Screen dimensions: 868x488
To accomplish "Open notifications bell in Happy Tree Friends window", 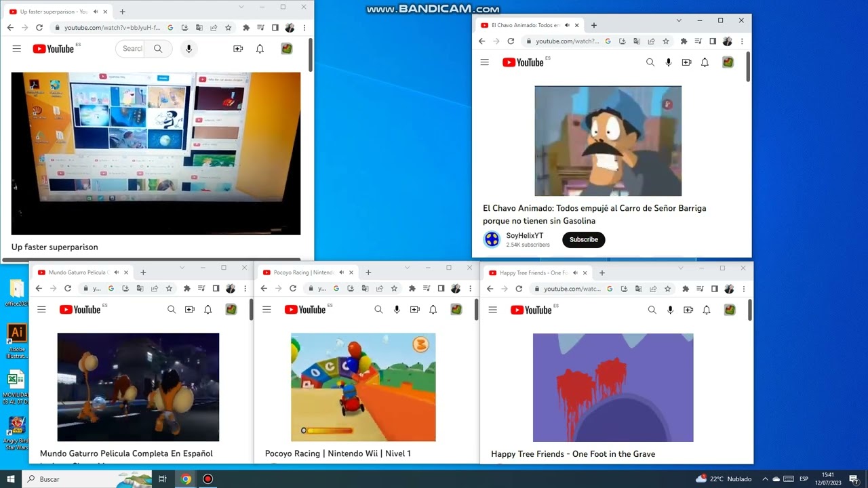I will pyautogui.click(x=707, y=310).
